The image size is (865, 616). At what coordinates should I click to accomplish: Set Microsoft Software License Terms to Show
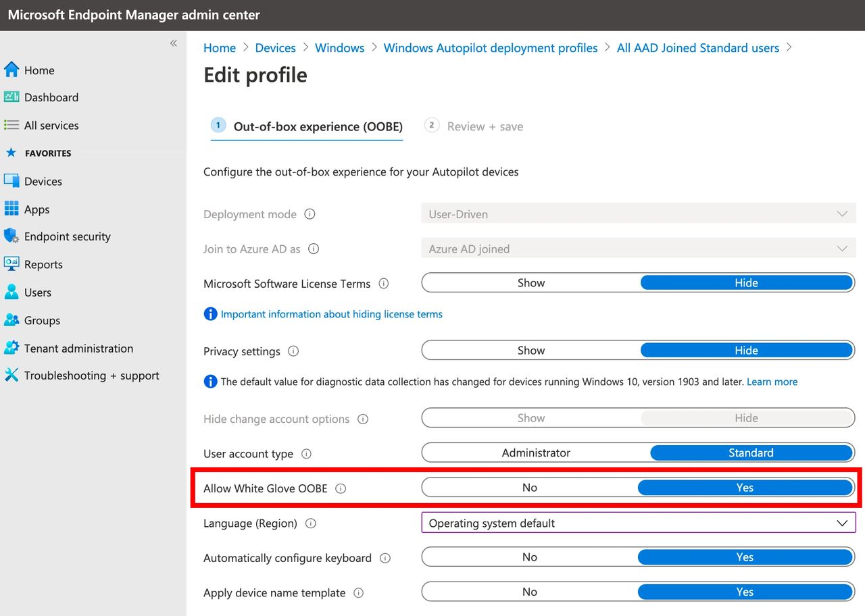pyautogui.click(x=530, y=283)
